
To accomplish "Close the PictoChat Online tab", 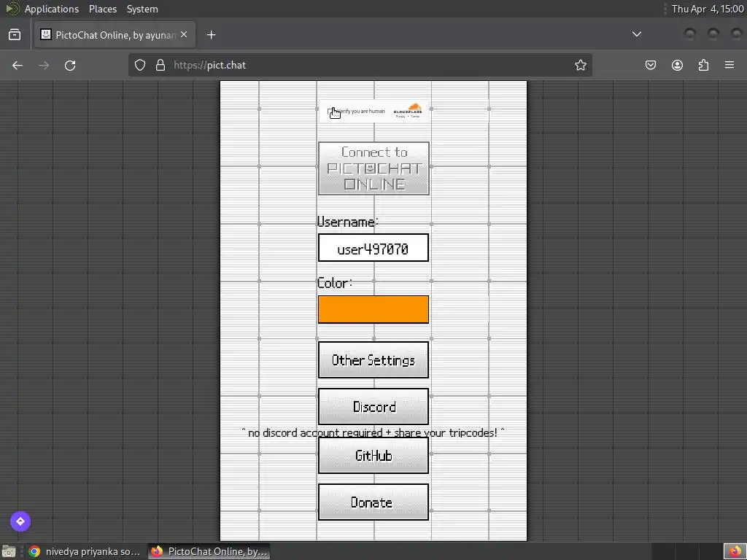I will (184, 34).
